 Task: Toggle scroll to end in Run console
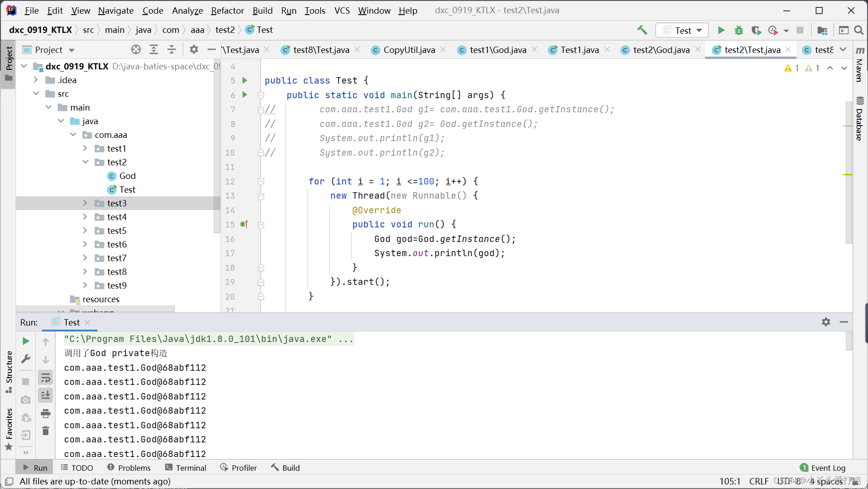[45, 395]
